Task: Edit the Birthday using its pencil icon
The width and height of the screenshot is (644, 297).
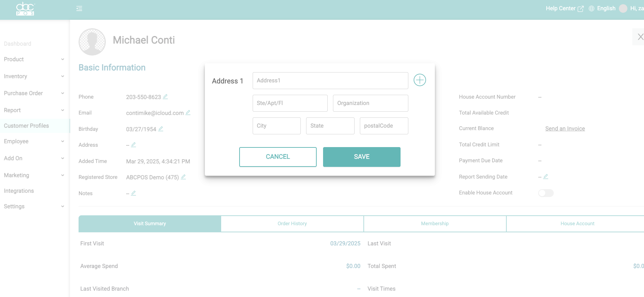Action: click(161, 129)
